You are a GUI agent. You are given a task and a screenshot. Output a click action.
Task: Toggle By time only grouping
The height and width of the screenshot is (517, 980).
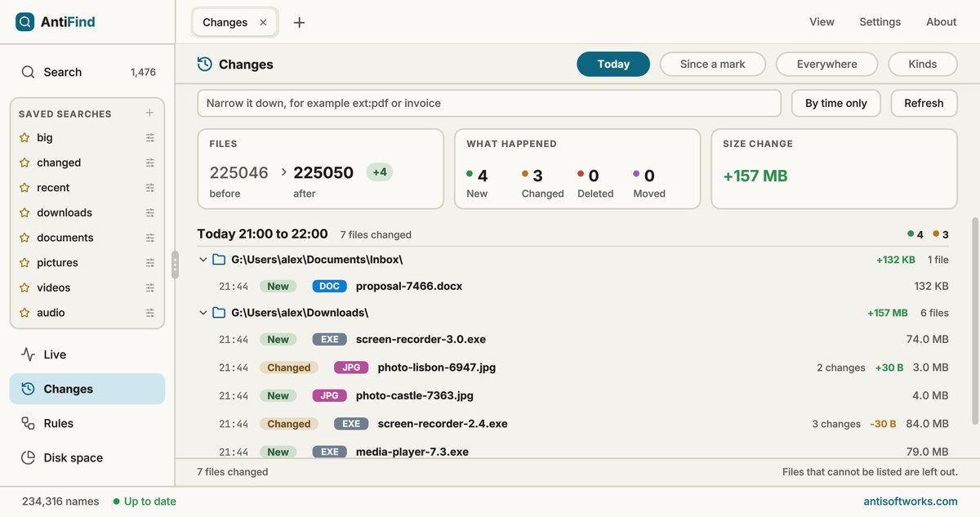[836, 103]
